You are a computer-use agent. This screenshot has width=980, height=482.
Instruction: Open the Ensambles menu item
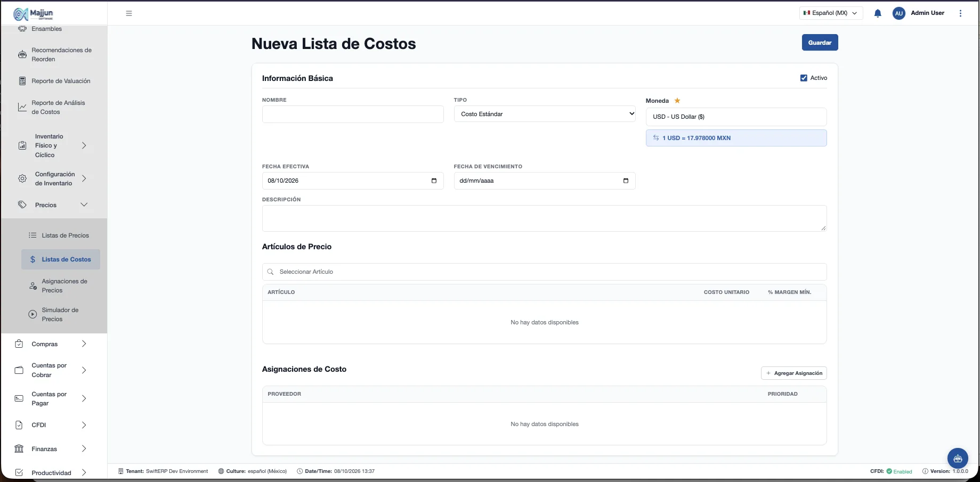point(46,29)
